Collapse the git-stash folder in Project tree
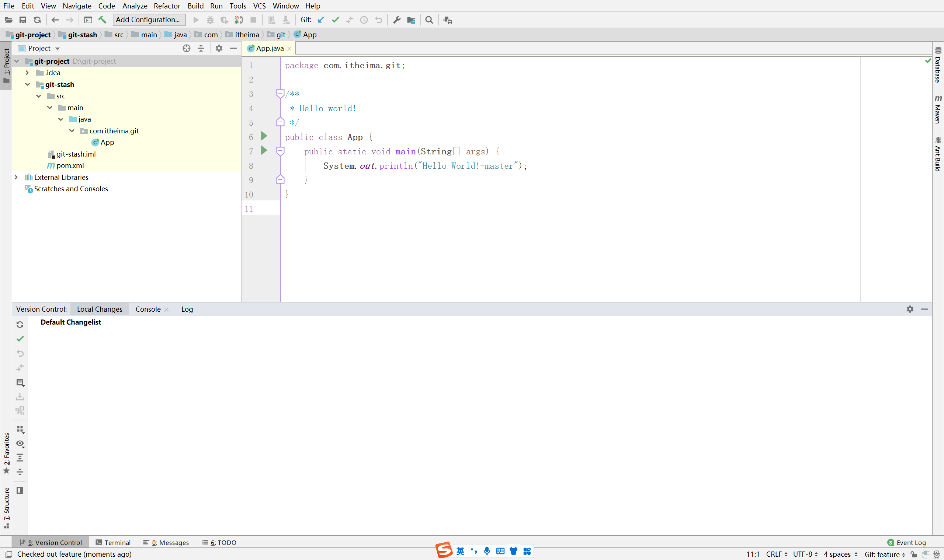Viewport: 944px width, 560px height. pos(28,84)
